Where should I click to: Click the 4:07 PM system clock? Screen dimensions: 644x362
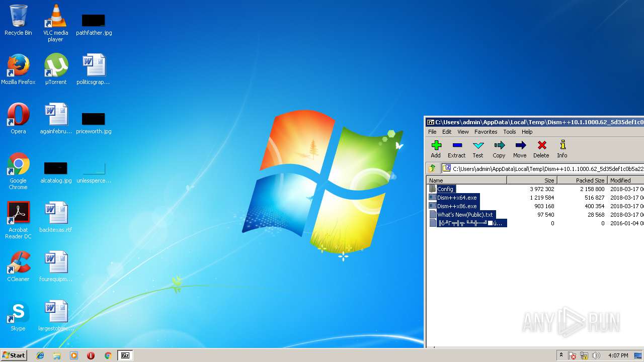618,355
